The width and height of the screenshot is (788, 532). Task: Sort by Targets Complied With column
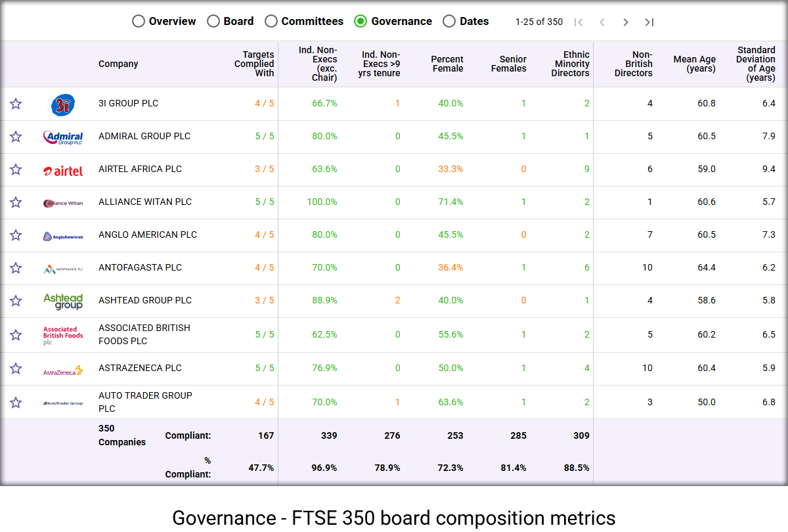(x=254, y=64)
